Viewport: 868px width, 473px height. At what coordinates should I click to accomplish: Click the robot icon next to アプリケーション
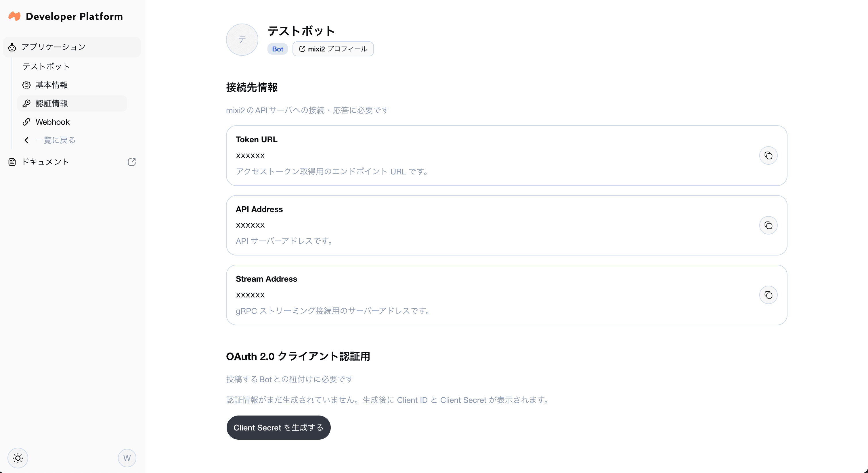(x=12, y=47)
